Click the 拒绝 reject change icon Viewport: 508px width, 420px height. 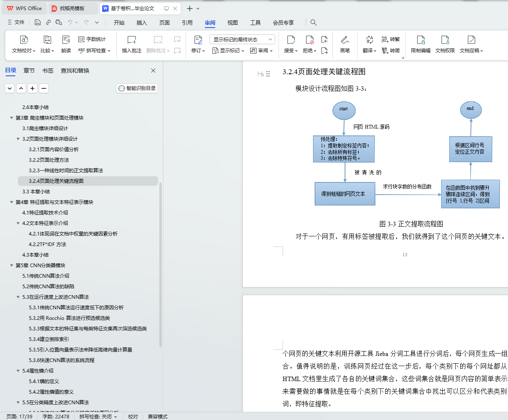[309, 40]
